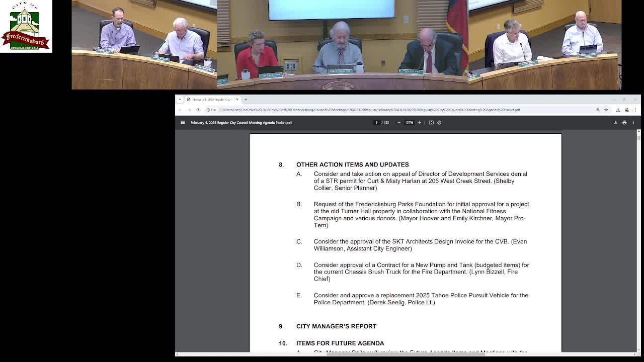The image size is (644, 362).
Task: Click the browser address bar URL
Action: 370,110
